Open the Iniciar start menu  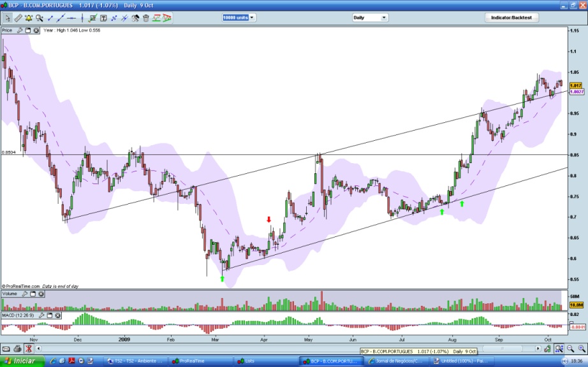[x=22, y=361]
